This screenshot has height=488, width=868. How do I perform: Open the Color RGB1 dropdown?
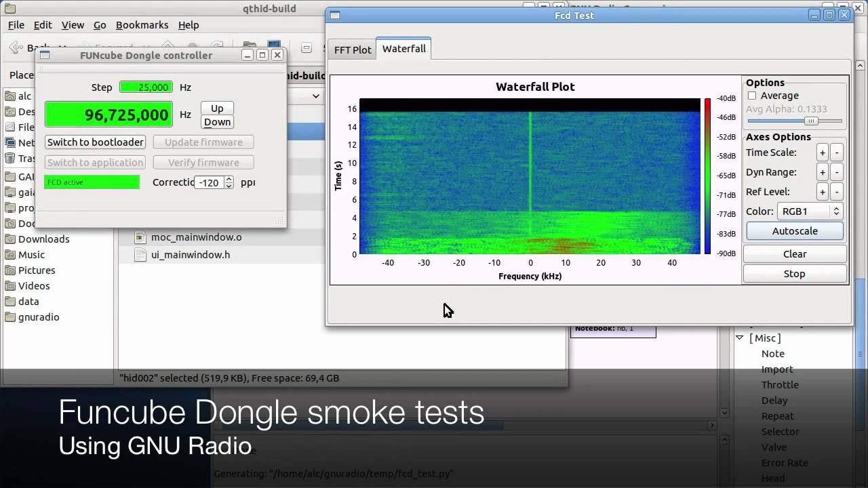tap(810, 211)
